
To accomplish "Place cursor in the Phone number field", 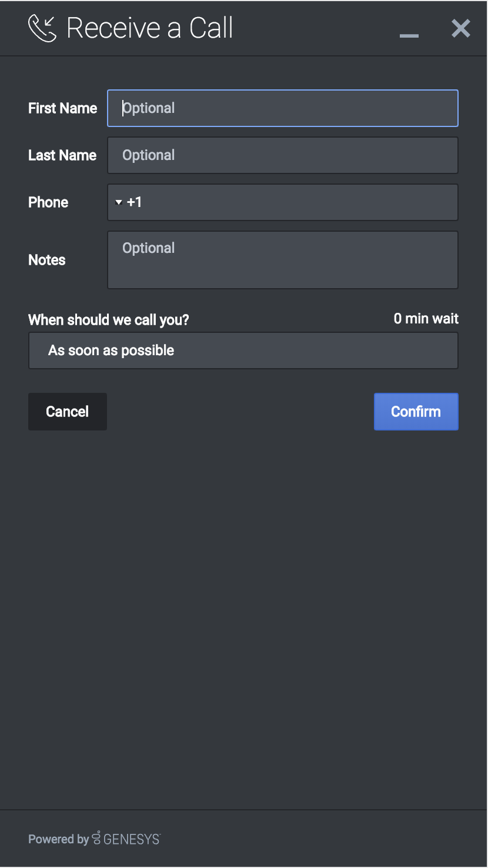I will pyautogui.click(x=294, y=202).
